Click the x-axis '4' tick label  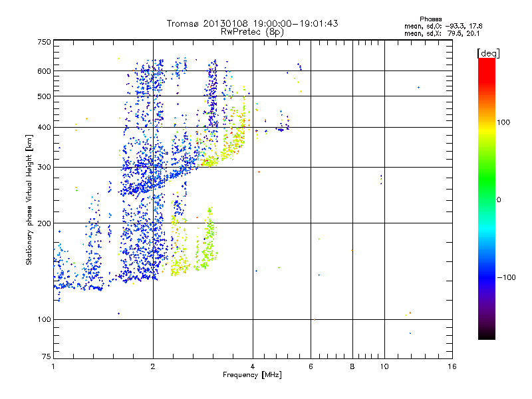click(x=253, y=366)
